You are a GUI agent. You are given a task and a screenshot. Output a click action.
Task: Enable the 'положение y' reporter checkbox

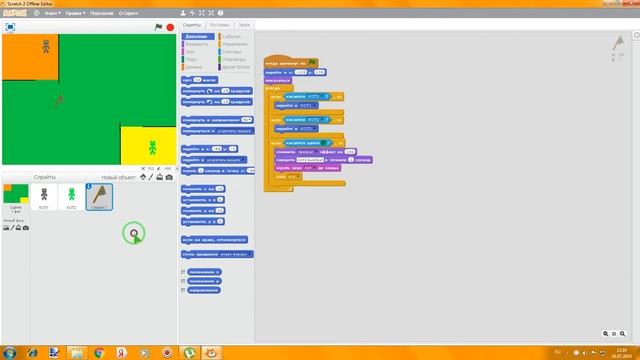click(x=183, y=281)
